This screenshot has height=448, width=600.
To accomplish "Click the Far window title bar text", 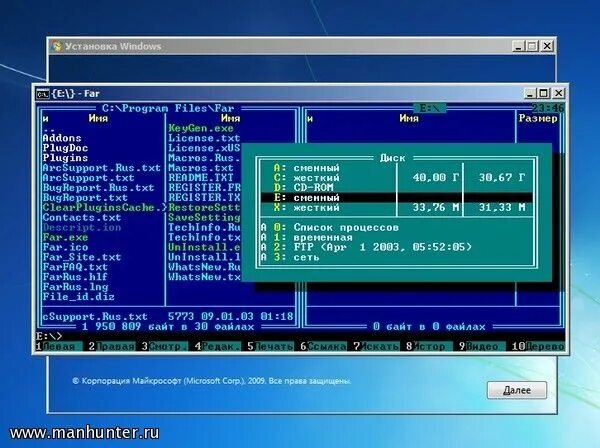I will 75,94.
